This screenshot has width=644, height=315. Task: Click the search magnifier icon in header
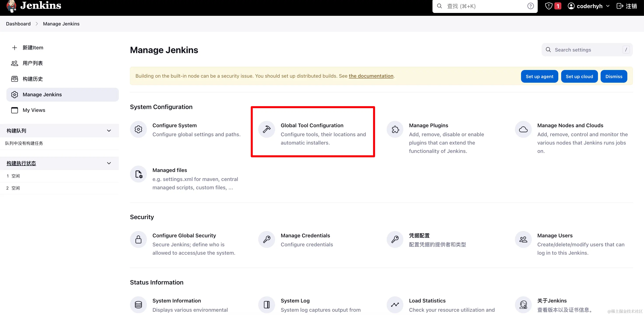439,6
